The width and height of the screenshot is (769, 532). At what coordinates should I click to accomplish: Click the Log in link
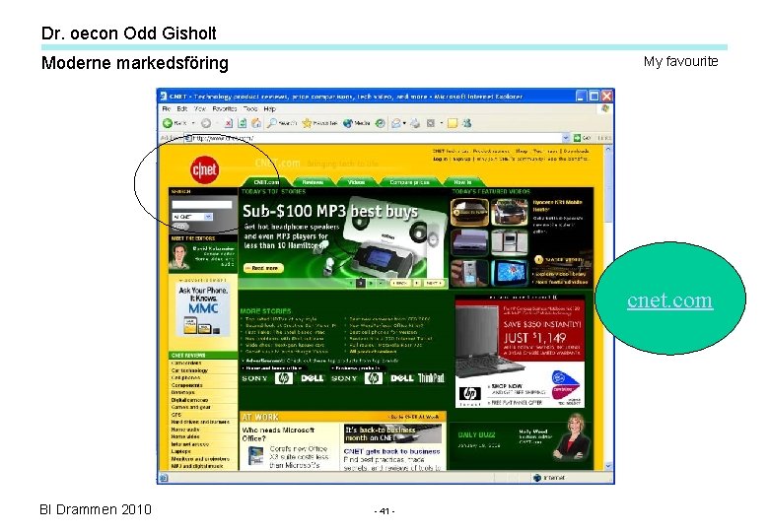coord(440,159)
